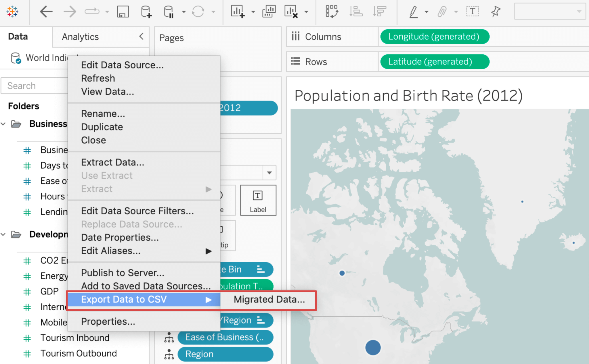Collapse the Data pane with the chevron
Viewport: 589px width, 364px height.
pos(141,36)
